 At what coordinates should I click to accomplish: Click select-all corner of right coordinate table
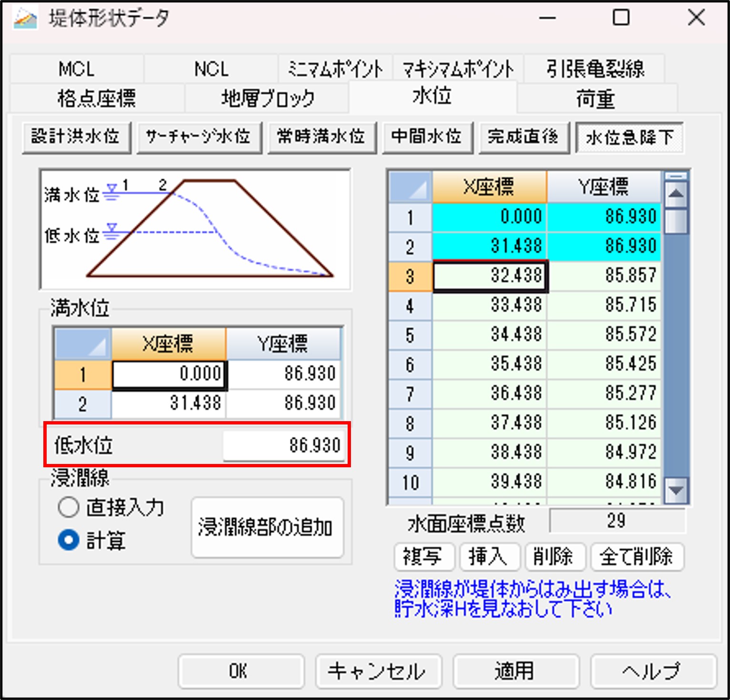click(x=410, y=187)
